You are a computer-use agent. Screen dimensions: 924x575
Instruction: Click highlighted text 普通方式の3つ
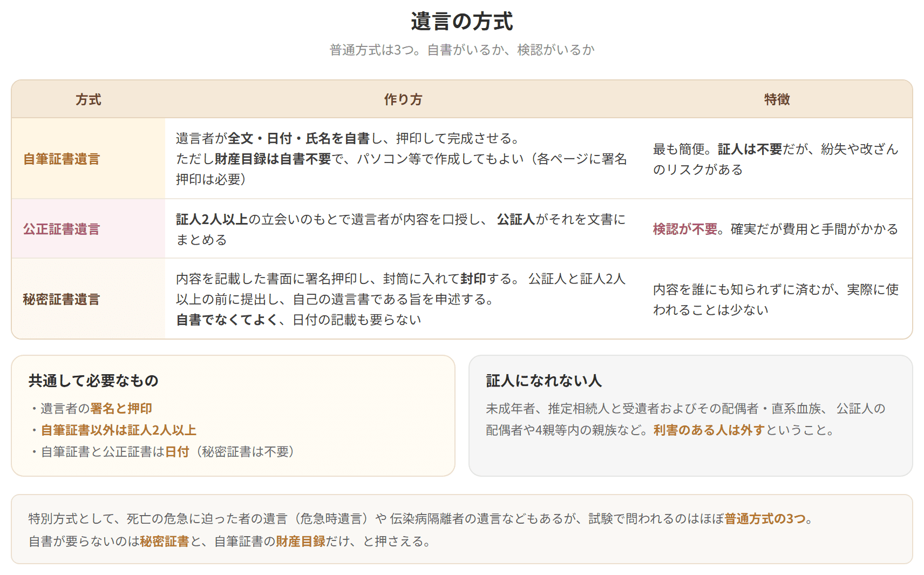[765, 519]
